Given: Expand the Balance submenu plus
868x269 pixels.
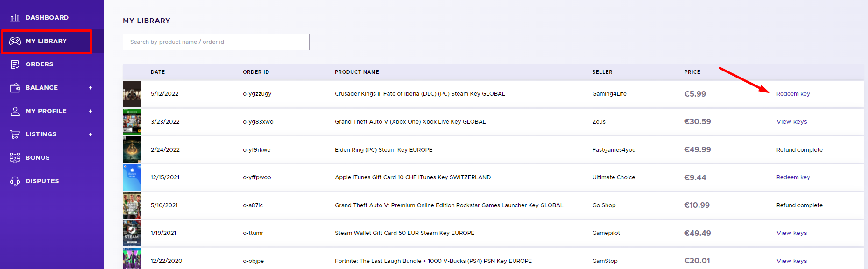Looking at the screenshot, I should point(91,88).
